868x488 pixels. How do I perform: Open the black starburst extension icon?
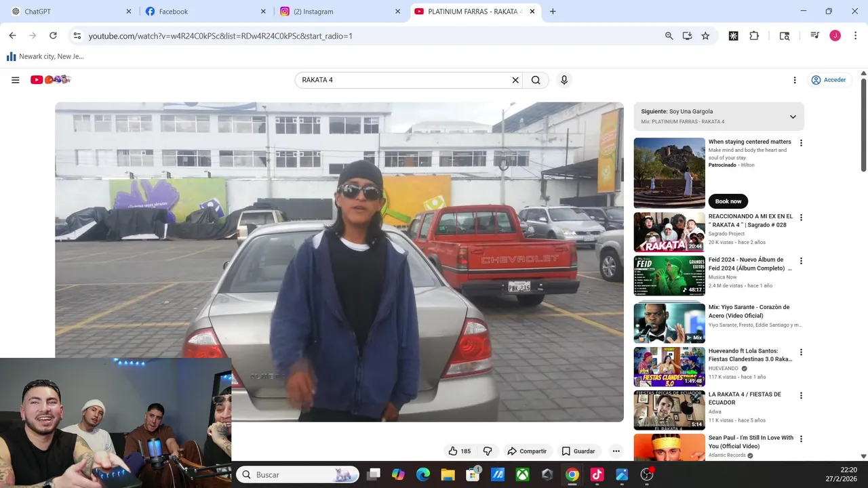733,36
